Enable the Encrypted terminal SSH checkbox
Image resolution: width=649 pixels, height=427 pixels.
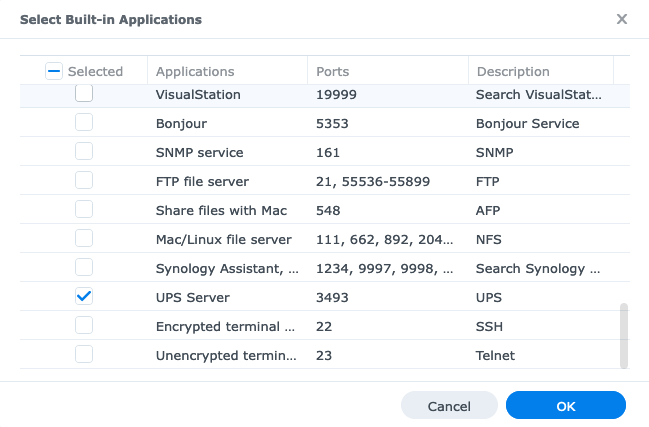coord(84,326)
